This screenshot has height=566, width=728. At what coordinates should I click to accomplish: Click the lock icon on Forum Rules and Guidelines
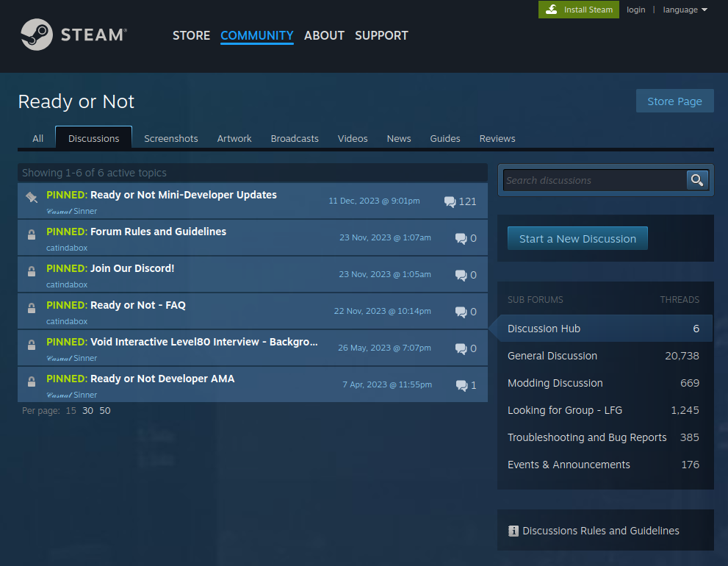click(x=32, y=234)
